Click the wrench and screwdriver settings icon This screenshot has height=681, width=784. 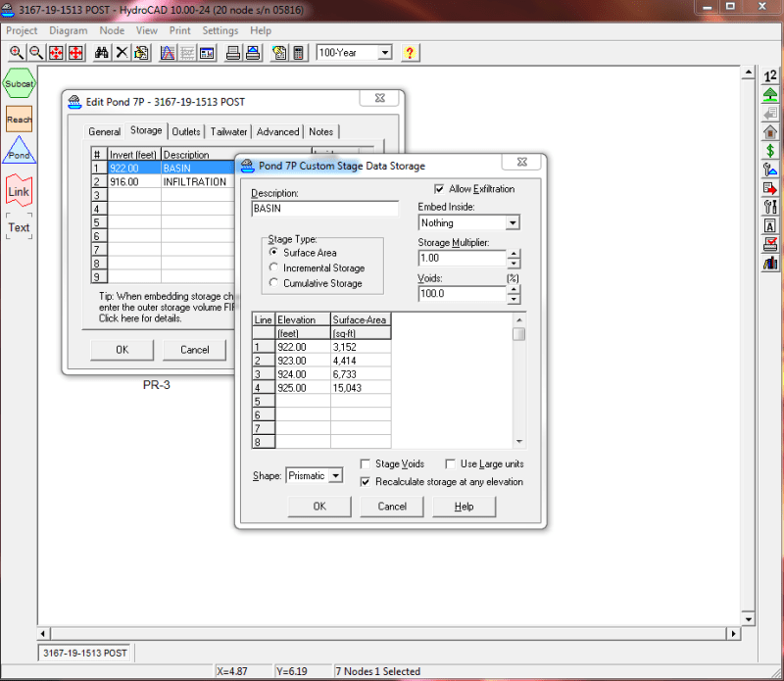pyautogui.click(x=770, y=207)
